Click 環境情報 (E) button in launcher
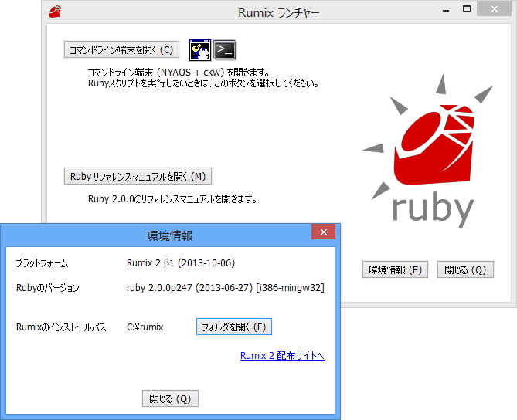The image size is (517, 420). click(395, 269)
